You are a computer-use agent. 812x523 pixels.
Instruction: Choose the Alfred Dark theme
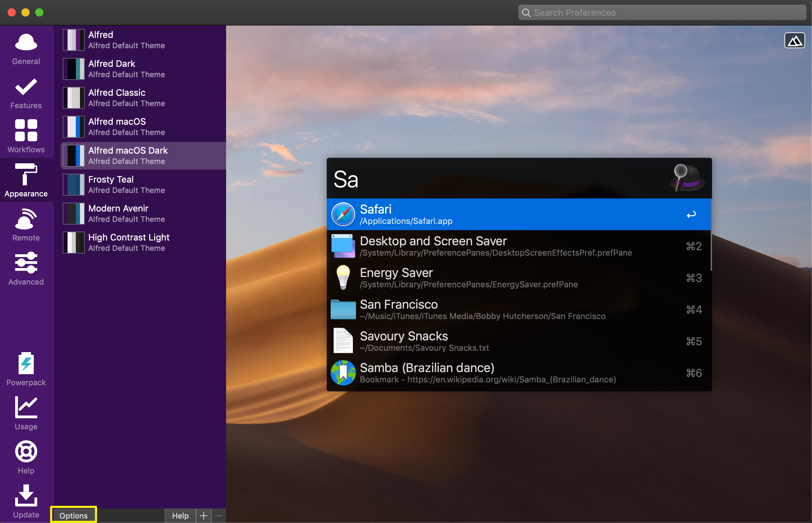click(x=143, y=69)
